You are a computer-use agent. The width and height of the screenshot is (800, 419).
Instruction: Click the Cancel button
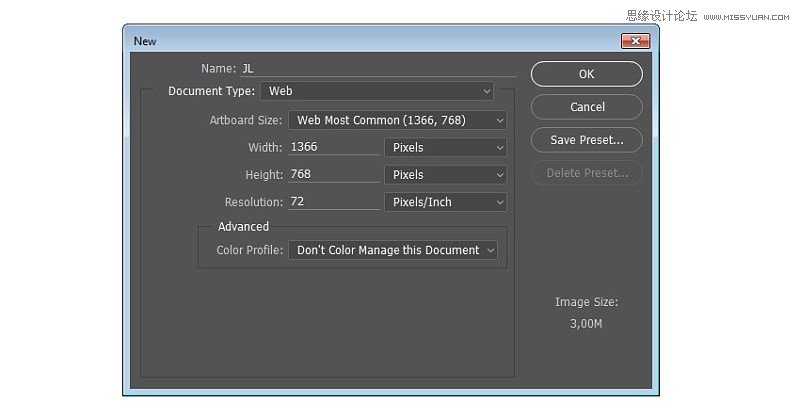tap(587, 107)
